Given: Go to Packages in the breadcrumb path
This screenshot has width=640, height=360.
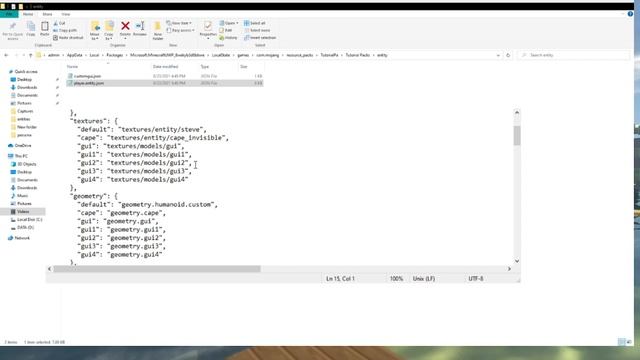Looking at the screenshot, I should [x=115, y=55].
